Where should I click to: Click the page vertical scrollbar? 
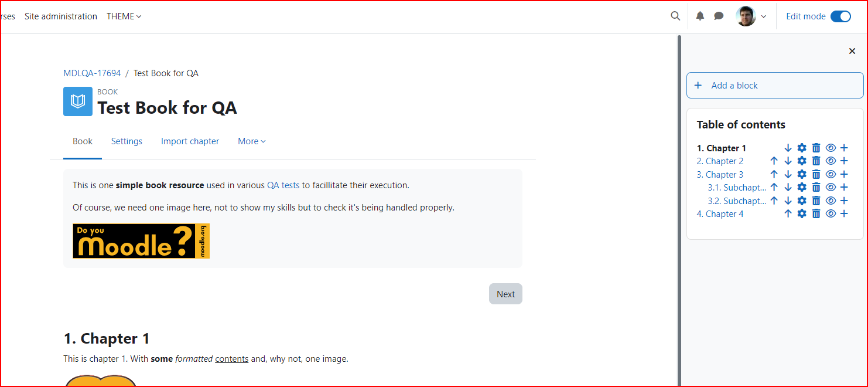pyautogui.click(x=679, y=211)
